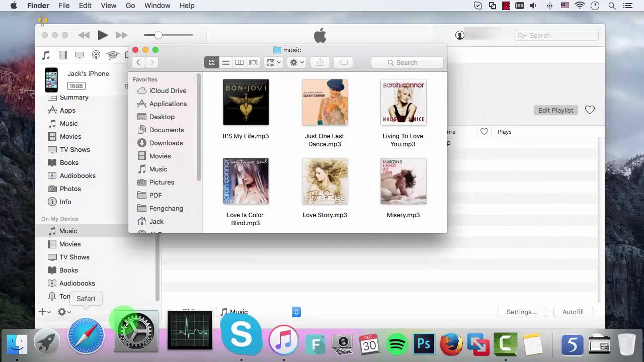The height and width of the screenshot is (362, 644).
Task: Open the Fengchang folder in Finder sidebar
Action: pyautogui.click(x=166, y=208)
